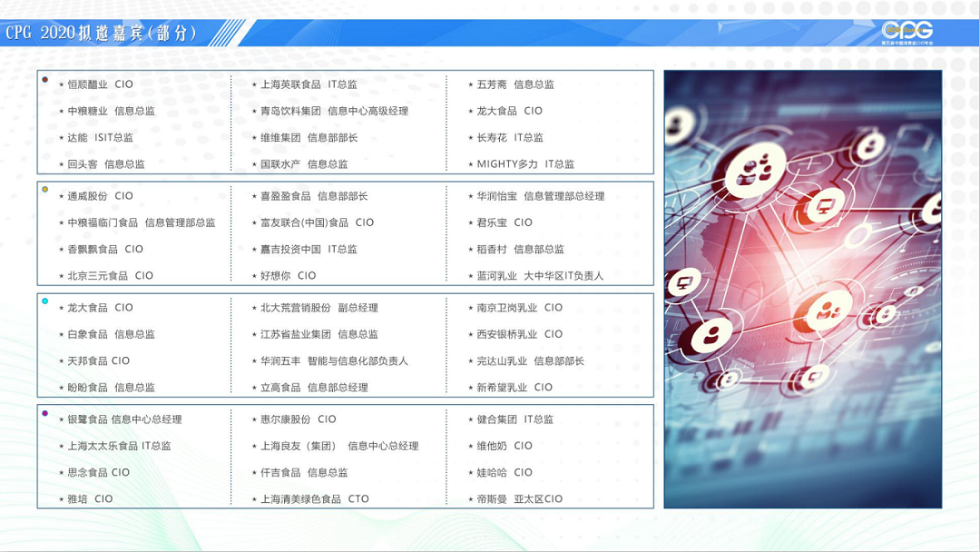This screenshot has height=552, width=980.
Task: Select the entry '思念食品 CIO'
Action: [98, 473]
